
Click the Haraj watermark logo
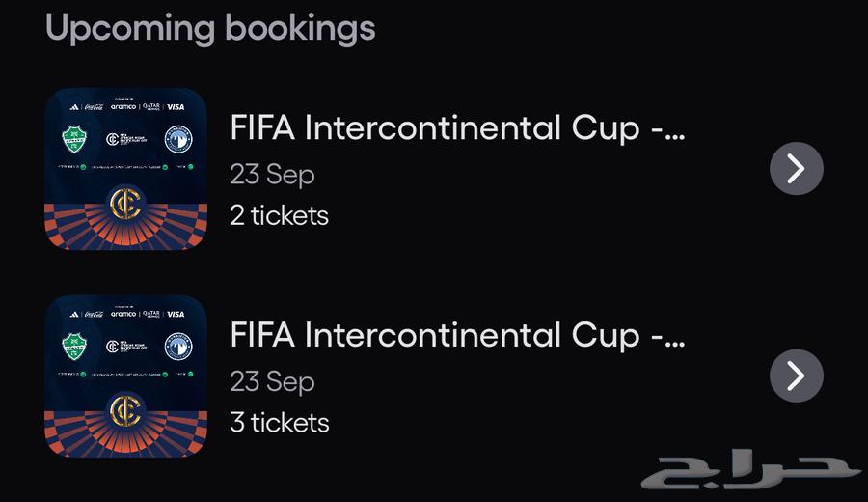pos(750,472)
